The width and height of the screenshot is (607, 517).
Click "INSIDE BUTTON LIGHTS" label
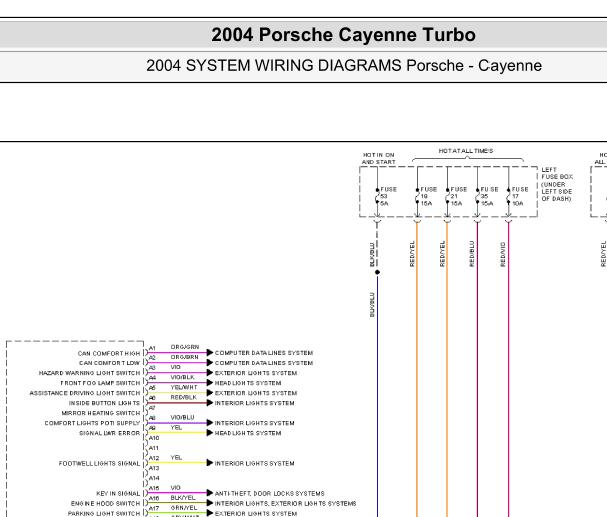(x=105, y=403)
